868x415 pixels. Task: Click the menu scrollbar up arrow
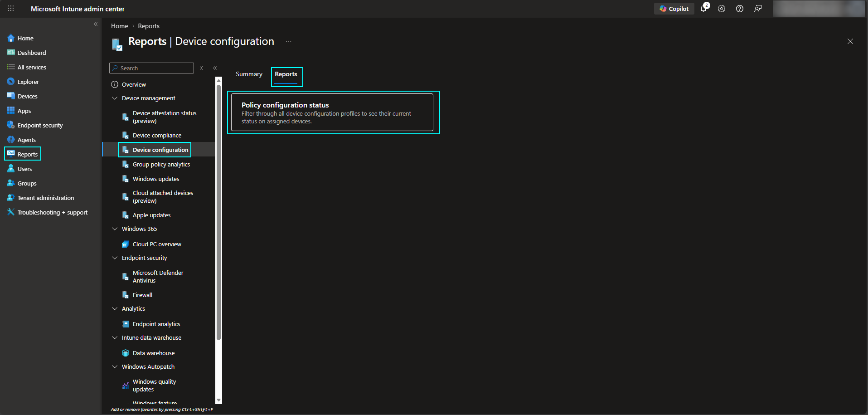coord(219,80)
